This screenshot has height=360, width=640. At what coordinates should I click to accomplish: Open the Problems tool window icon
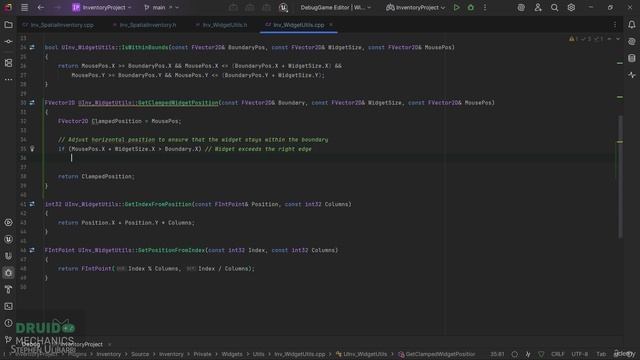tap(8, 323)
